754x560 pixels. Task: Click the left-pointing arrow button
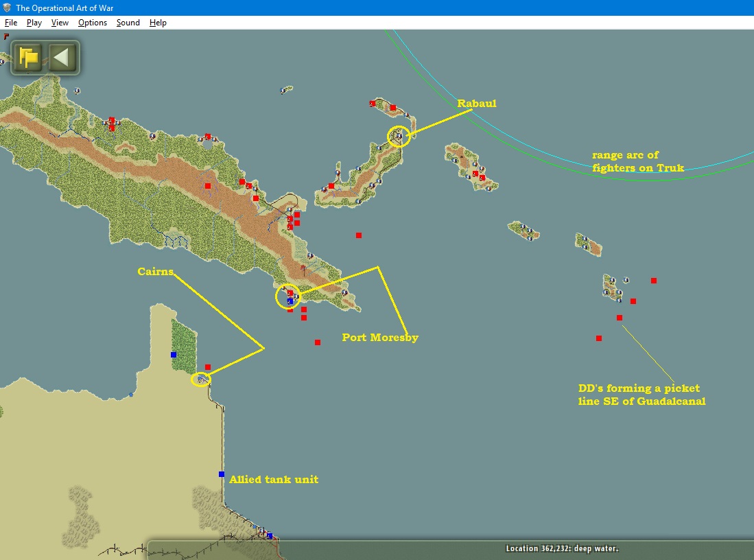tap(62, 58)
